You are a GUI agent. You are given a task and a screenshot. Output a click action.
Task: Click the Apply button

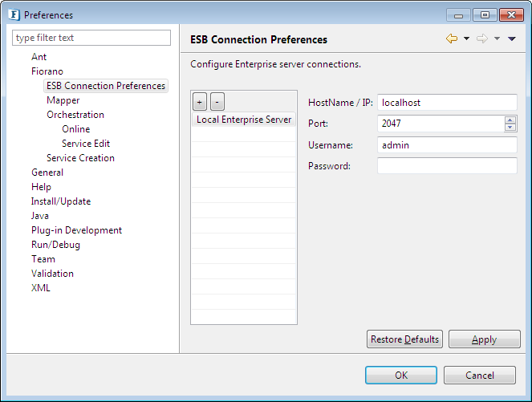pos(484,339)
